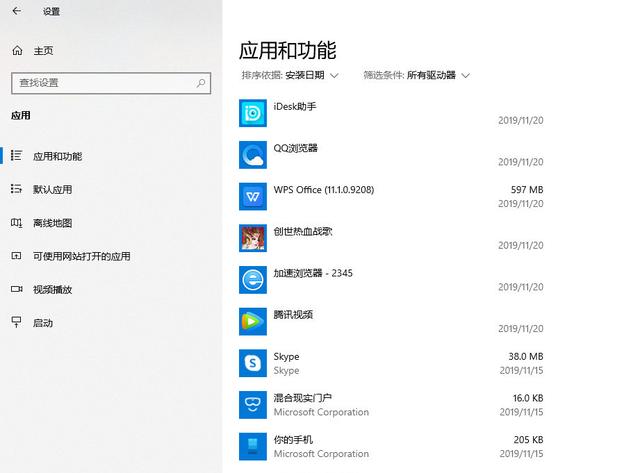Screen dimensions: 640x473
Task: Click Microsoft Corporation under 你的手机
Action: (x=321, y=454)
